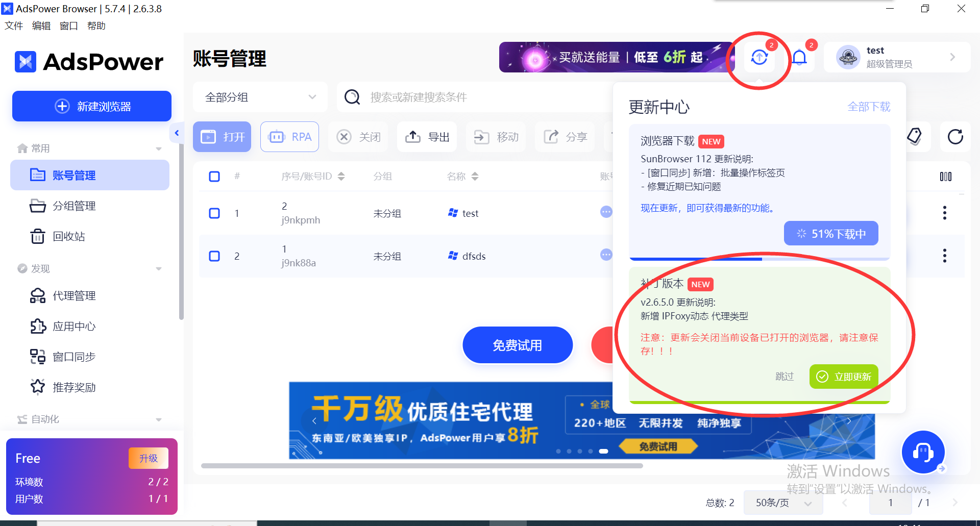
Task: Open the 编辑 menu
Action: pos(41,26)
